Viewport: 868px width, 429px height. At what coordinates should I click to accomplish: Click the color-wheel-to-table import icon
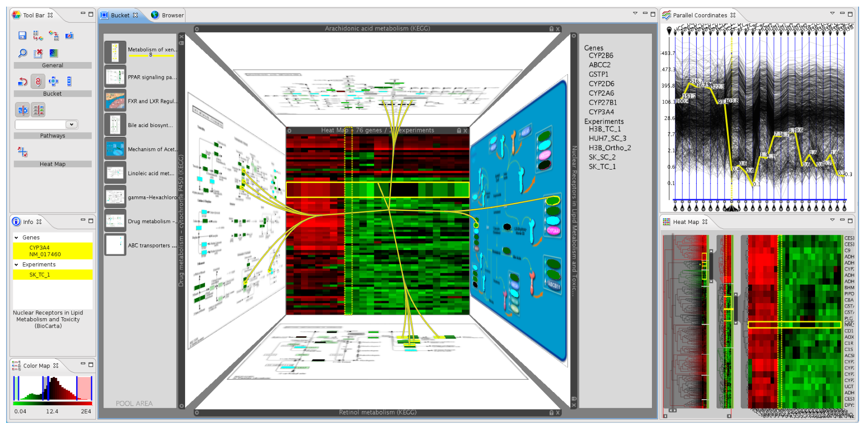tap(53, 36)
